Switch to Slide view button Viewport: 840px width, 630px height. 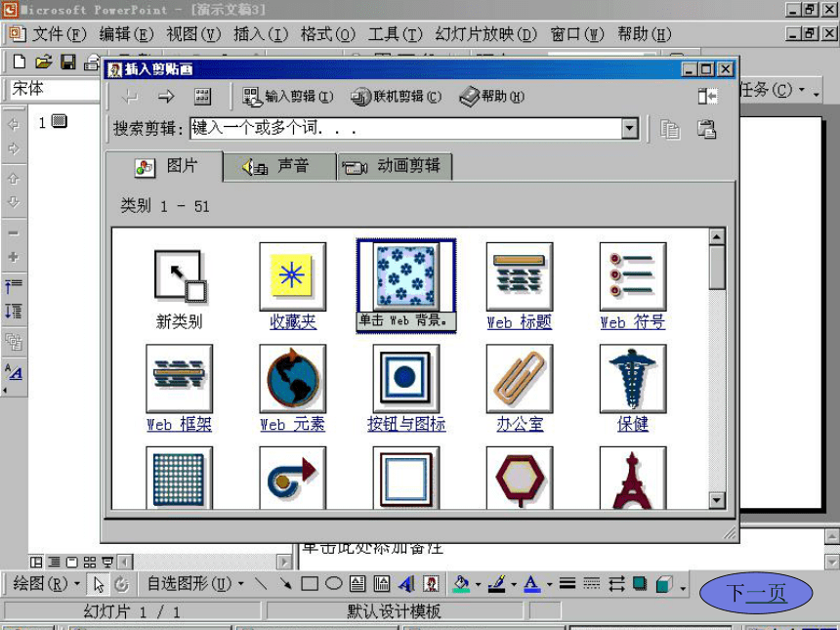coord(71,562)
